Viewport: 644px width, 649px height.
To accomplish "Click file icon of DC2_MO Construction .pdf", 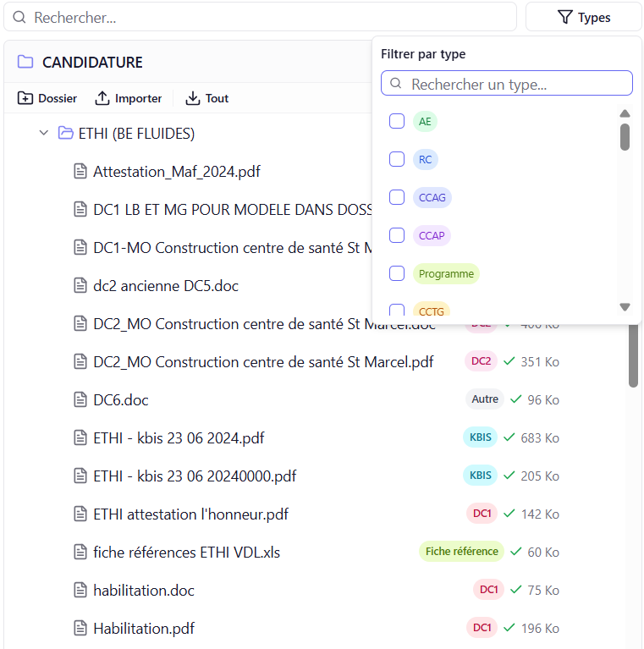I will pyautogui.click(x=80, y=361).
